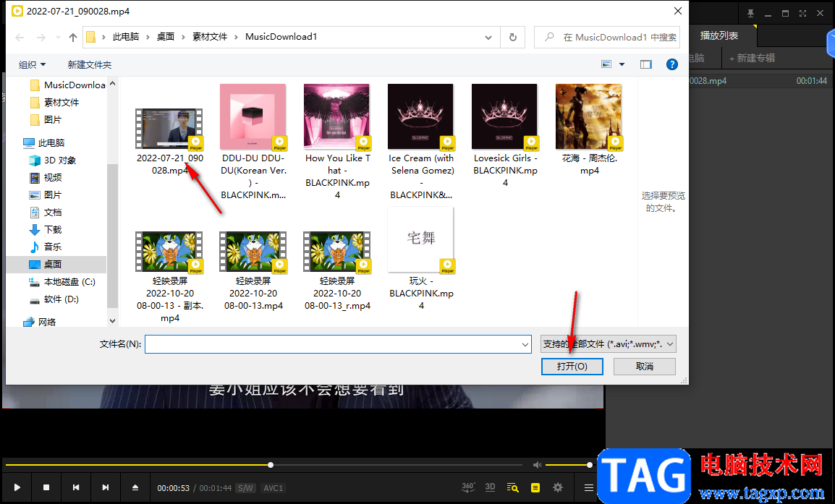Image resolution: width=835 pixels, height=504 pixels.
Task: Select 3D 对象 in navigation tree
Action: click(53, 161)
